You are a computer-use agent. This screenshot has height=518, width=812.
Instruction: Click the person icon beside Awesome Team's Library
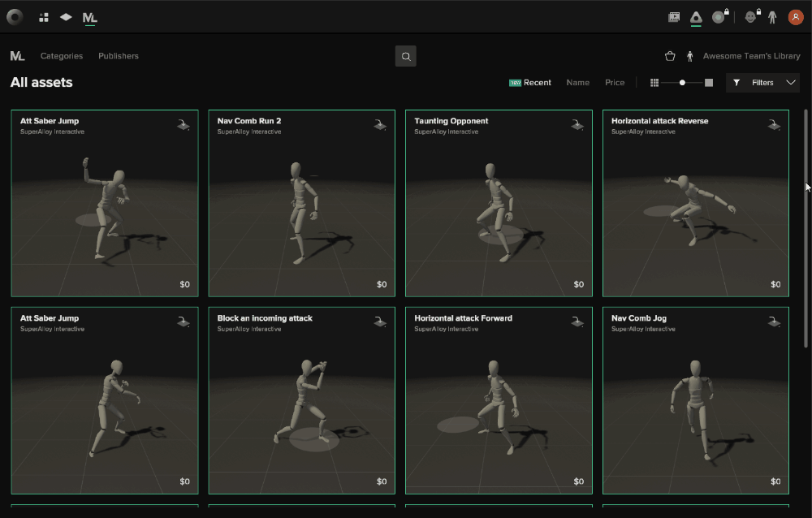[x=689, y=56]
